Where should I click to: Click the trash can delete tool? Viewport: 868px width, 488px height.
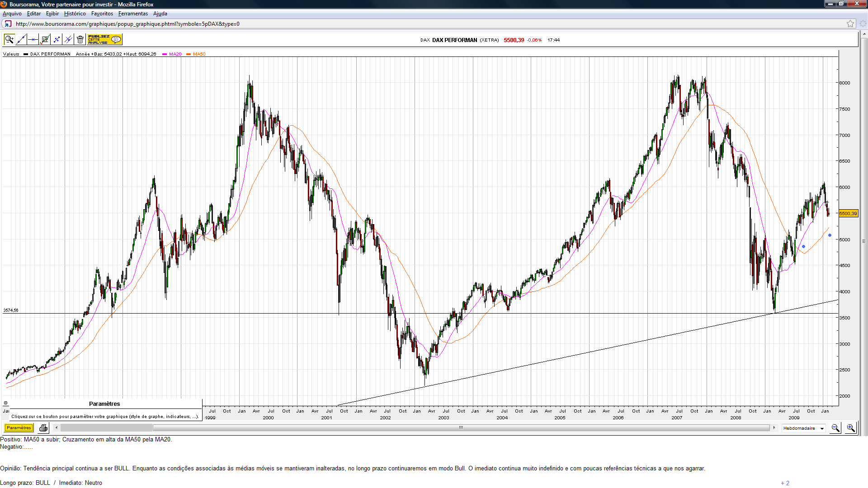click(80, 40)
